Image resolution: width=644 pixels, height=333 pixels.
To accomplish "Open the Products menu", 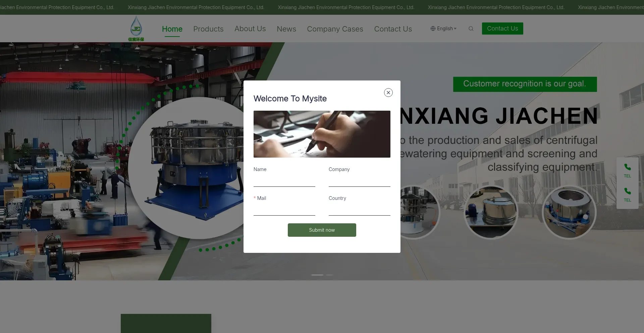I will point(208,29).
